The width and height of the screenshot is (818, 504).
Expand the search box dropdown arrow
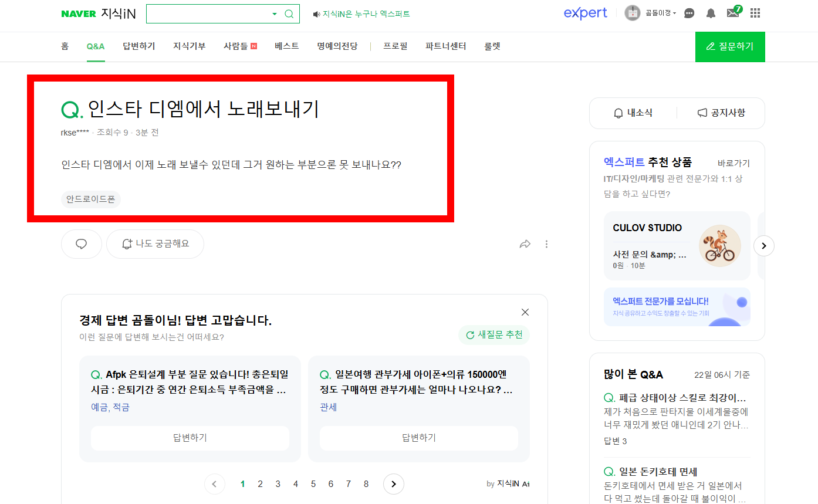[x=274, y=14]
